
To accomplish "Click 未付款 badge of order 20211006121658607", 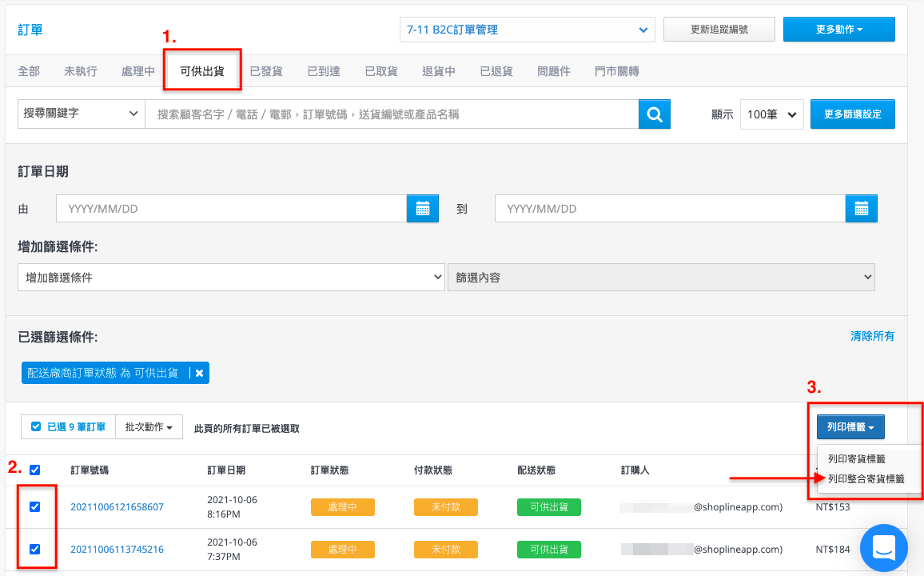I will pyautogui.click(x=445, y=507).
